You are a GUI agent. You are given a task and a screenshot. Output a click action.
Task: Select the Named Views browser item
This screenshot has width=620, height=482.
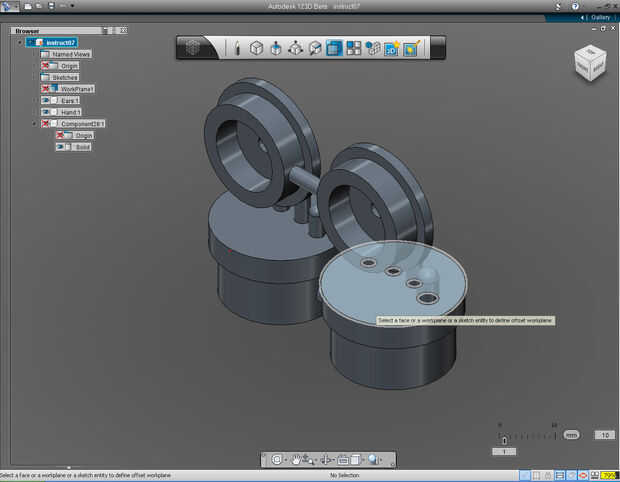71,54
